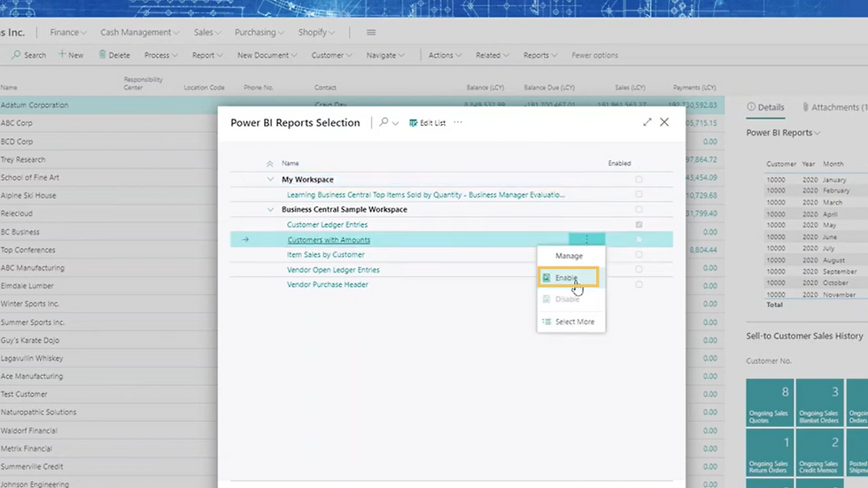Click the Edit List icon in the dialog
This screenshot has height=488, width=868.
[413, 123]
